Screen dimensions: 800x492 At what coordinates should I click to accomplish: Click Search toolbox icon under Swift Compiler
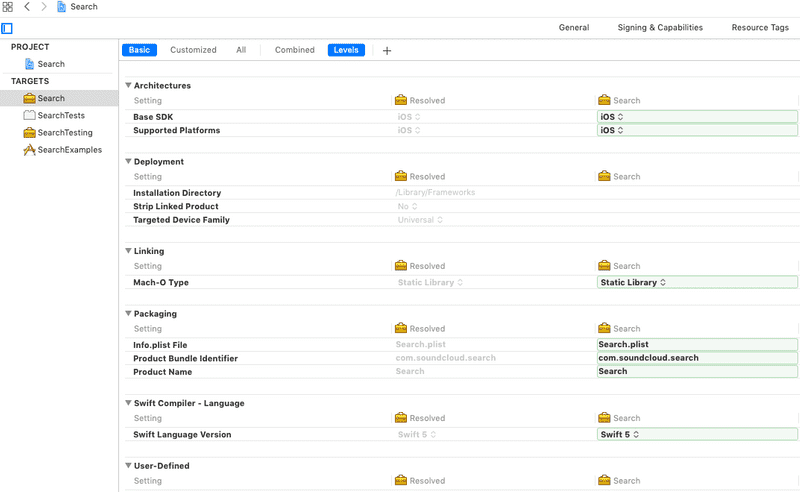604,417
